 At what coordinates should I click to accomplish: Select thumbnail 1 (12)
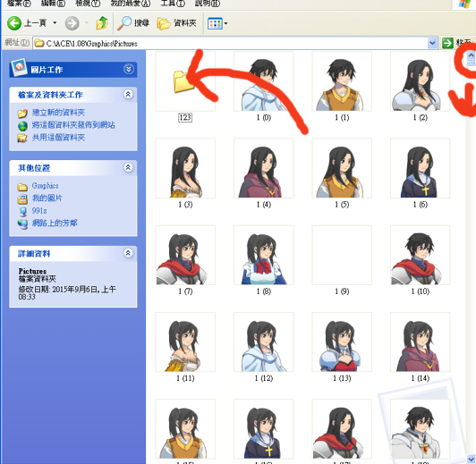[263, 342]
